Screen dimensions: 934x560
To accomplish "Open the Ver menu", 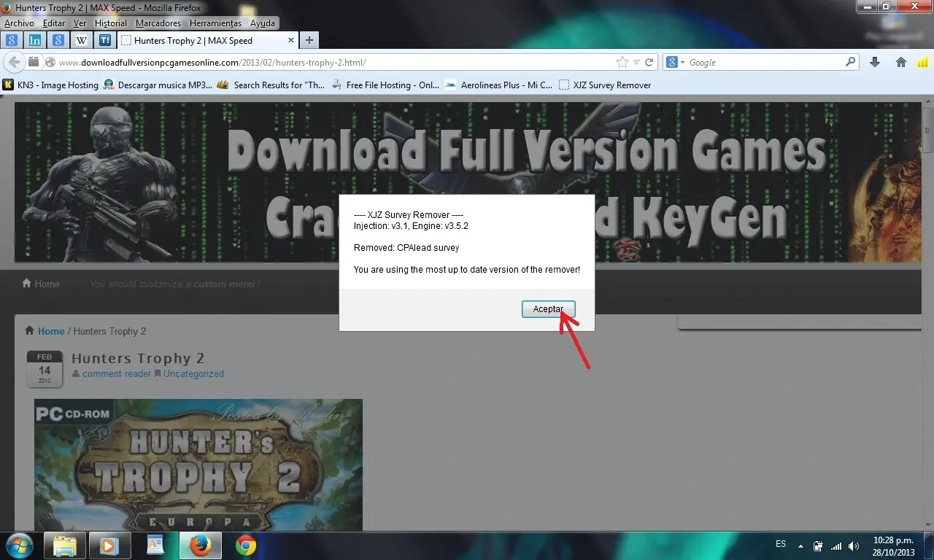I will point(80,23).
